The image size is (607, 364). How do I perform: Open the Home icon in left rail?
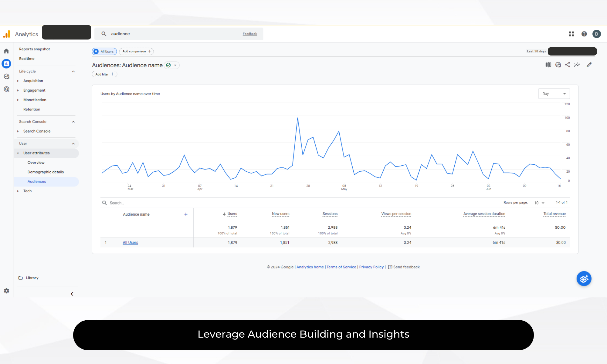(x=6, y=51)
